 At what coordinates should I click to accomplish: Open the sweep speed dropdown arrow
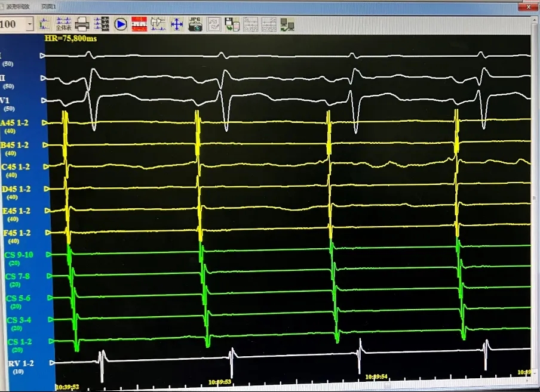coord(30,24)
